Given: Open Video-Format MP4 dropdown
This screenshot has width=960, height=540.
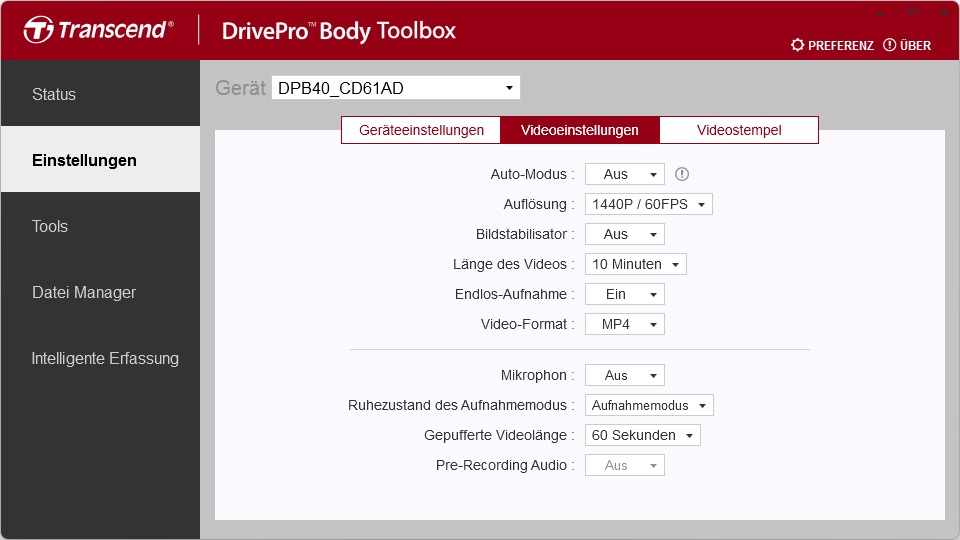Looking at the screenshot, I should click(x=624, y=324).
